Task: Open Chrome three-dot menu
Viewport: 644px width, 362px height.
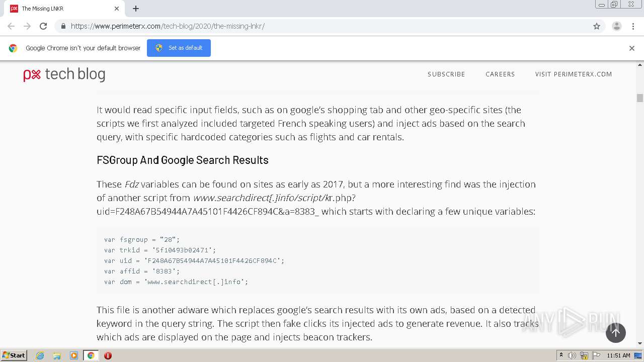Action: point(633,26)
